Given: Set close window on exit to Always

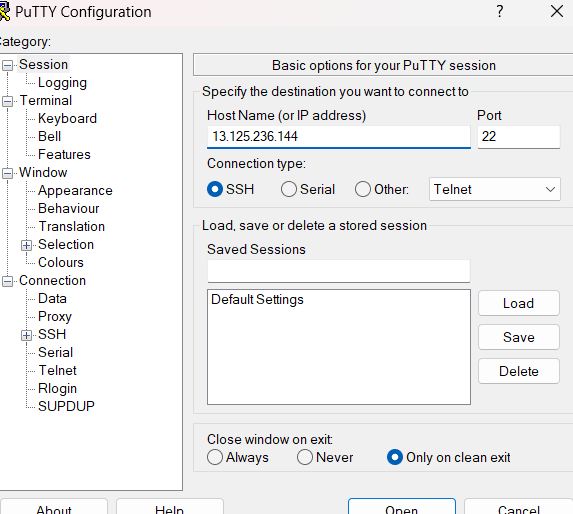Looking at the screenshot, I should point(215,457).
